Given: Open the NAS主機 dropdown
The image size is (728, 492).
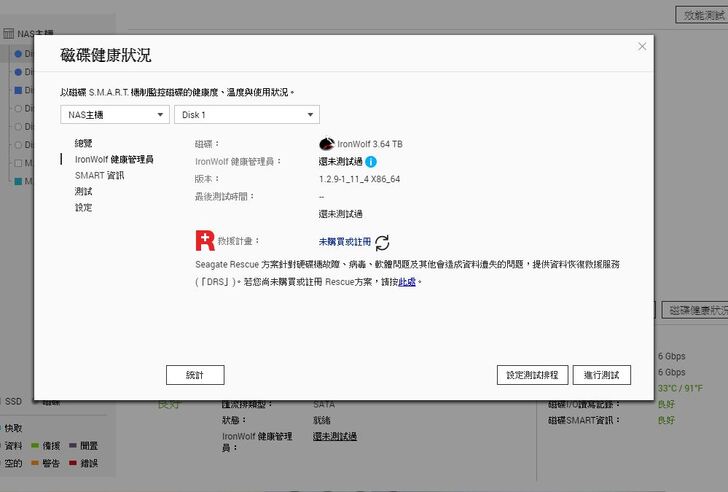Looking at the screenshot, I should pos(115,115).
